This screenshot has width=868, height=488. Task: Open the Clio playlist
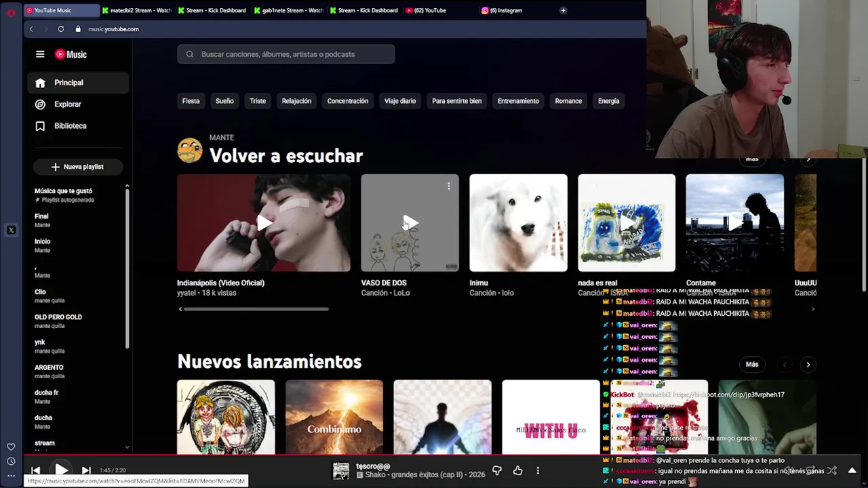(77, 296)
